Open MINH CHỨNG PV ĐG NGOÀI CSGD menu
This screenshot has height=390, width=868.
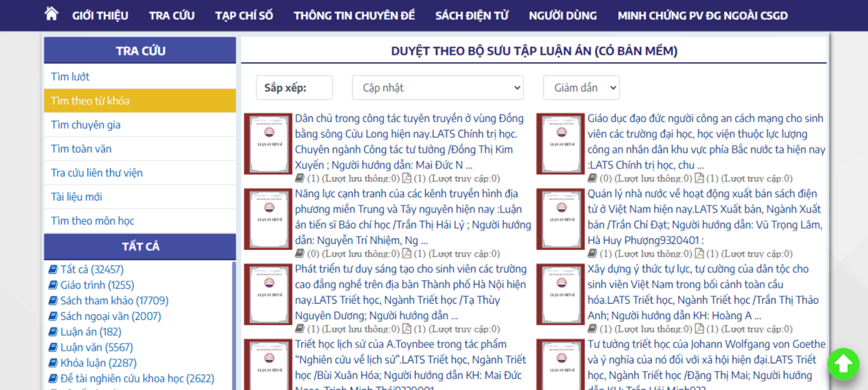[703, 16]
